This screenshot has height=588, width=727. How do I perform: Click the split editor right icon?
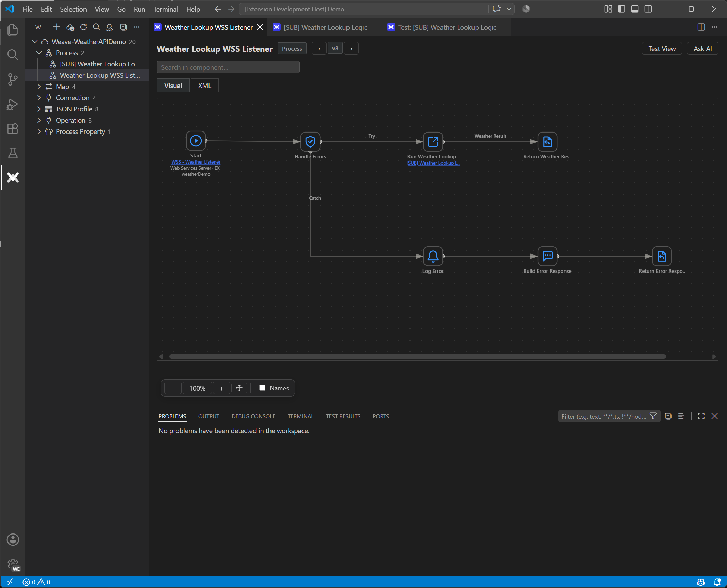pyautogui.click(x=701, y=27)
